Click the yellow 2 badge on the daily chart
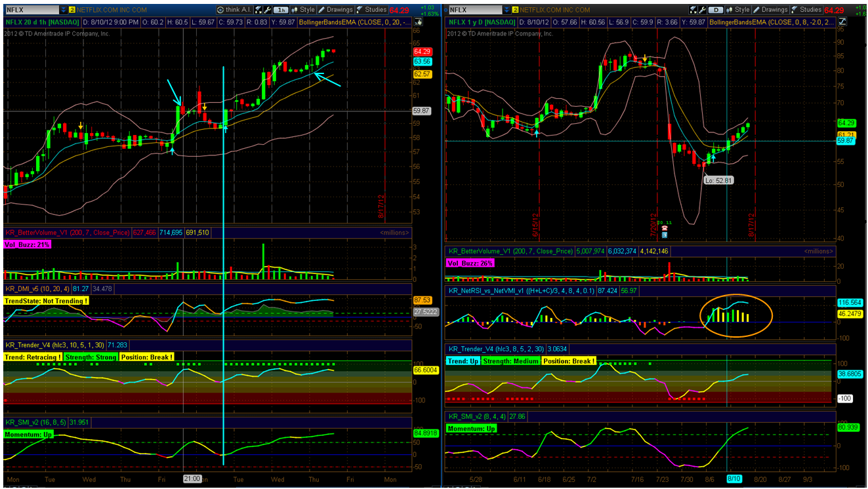This screenshot has height=489, width=868. (516, 10)
